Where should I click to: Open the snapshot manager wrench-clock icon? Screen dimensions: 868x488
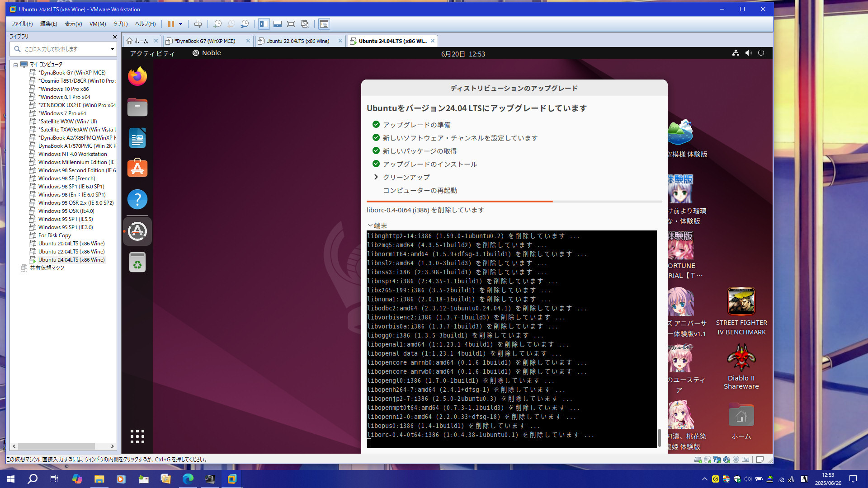pos(245,24)
